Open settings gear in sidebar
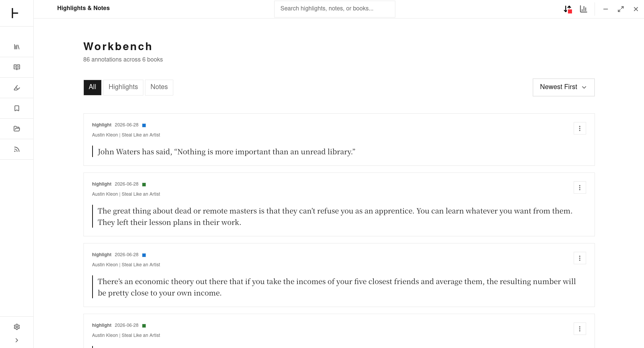The width and height of the screenshot is (644, 348). [16, 327]
